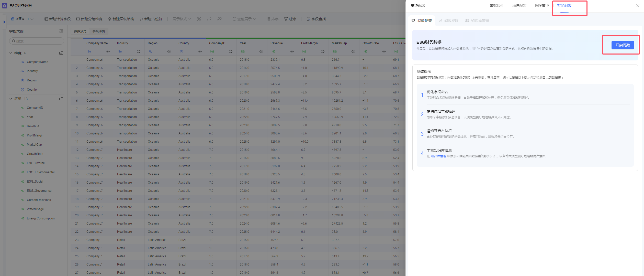Screen dimensions: 644x276
Task: Switch to the 字段详情 tab
Action: [x=99, y=31]
